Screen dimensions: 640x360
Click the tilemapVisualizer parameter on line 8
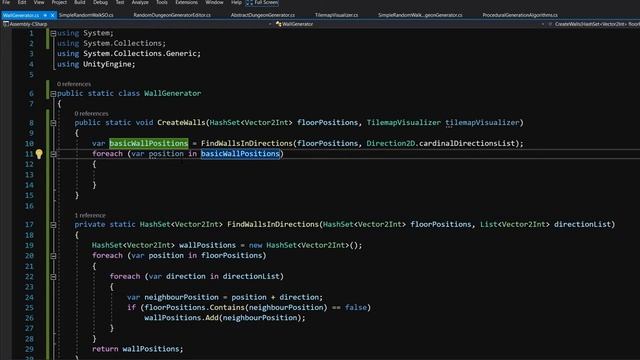(482, 122)
